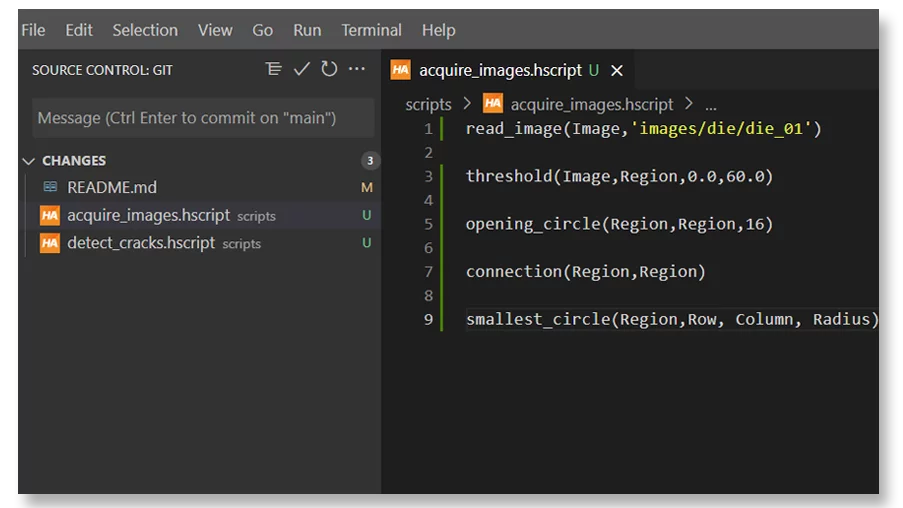Click the commit message input field

pos(203,118)
